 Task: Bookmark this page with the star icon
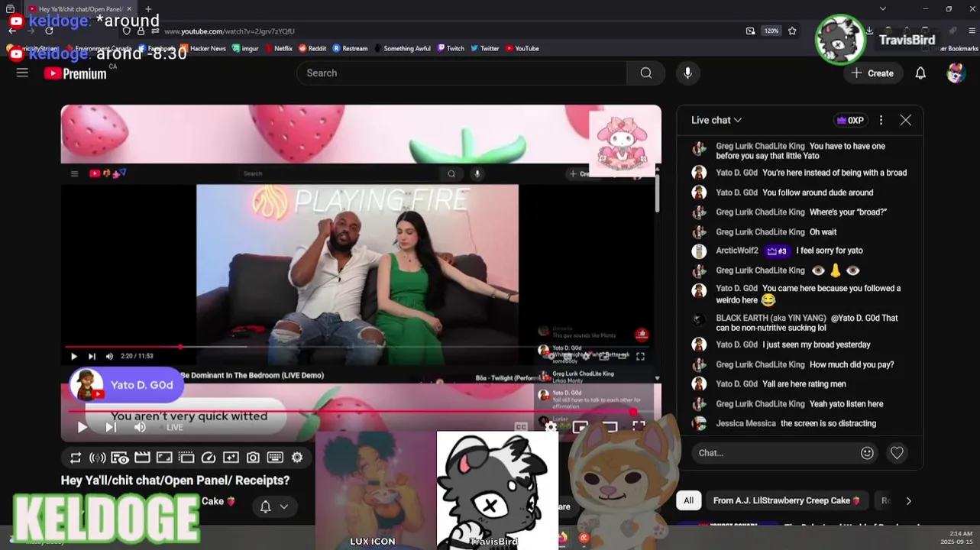click(x=792, y=31)
